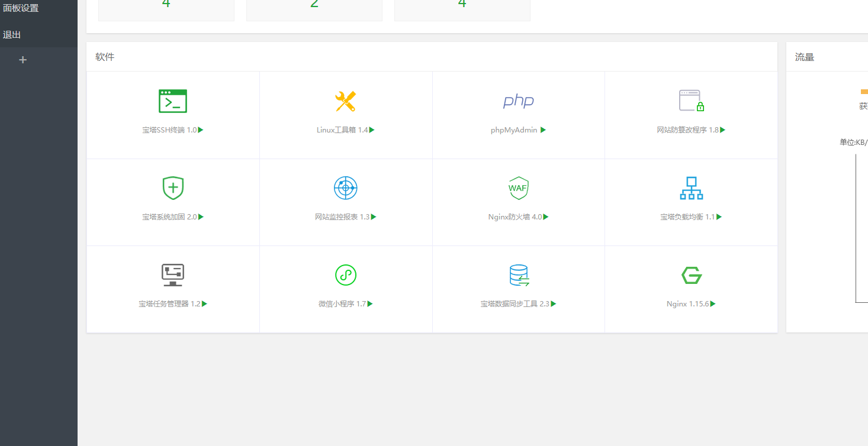Image resolution: width=868 pixels, height=446 pixels.
Task: Click the play arrow beside 宝塔系统加固 2.0
Action: [201, 217]
